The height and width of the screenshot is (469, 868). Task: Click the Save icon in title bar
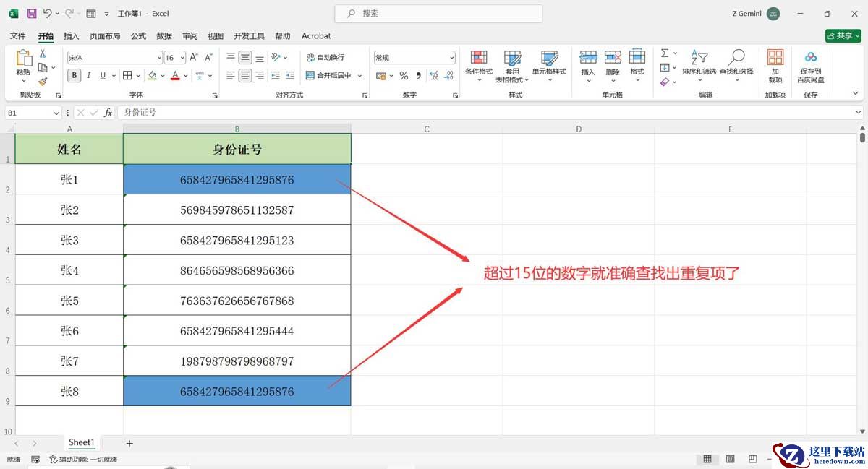31,14
